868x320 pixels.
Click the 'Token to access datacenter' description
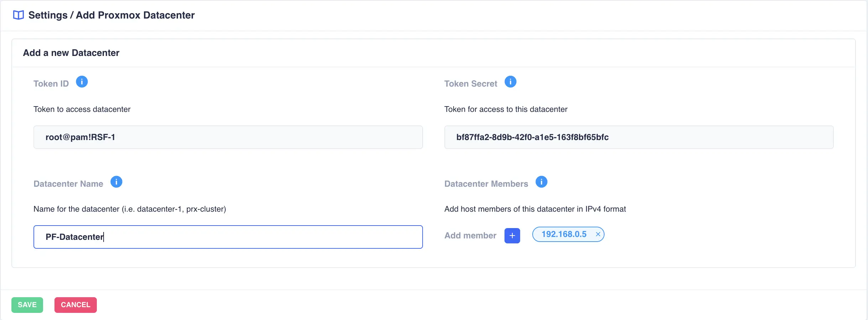82,109
